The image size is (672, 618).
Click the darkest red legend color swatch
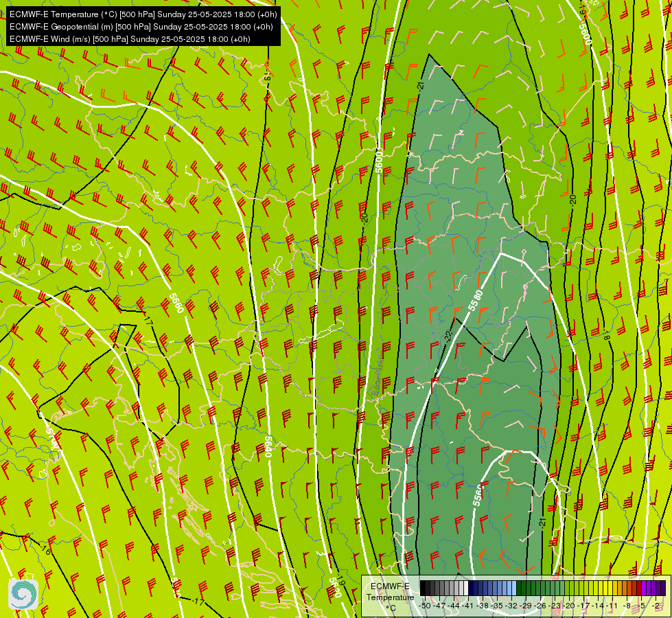click(x=639, y=588)
